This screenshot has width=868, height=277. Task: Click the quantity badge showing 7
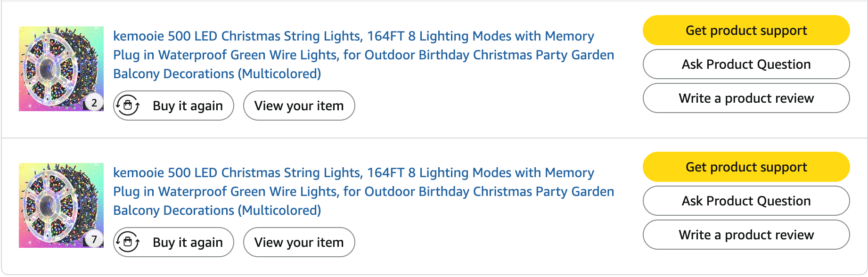tap(94, 239)
